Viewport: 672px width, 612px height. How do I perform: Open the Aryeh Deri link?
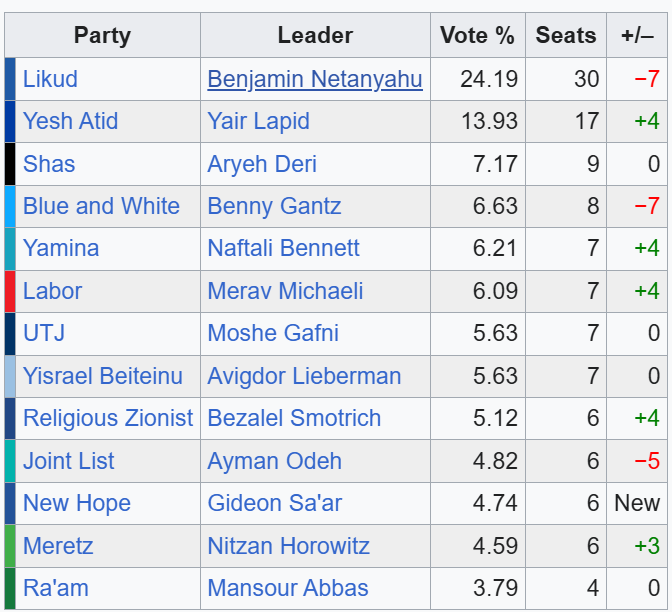tap(262, 164)
